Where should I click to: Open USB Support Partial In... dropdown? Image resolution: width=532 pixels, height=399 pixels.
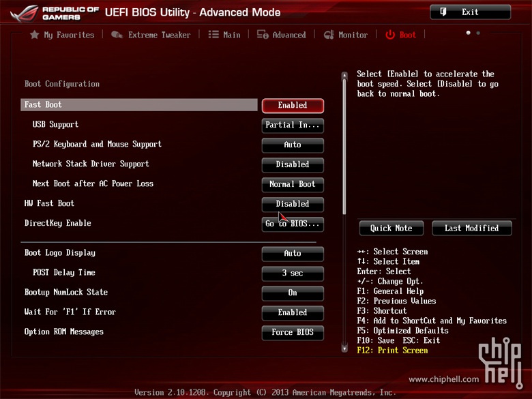click(293, 125)
